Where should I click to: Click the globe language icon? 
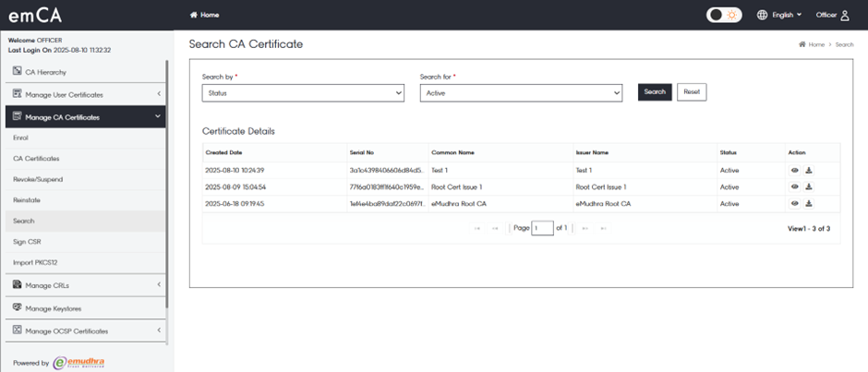point(762,15)
